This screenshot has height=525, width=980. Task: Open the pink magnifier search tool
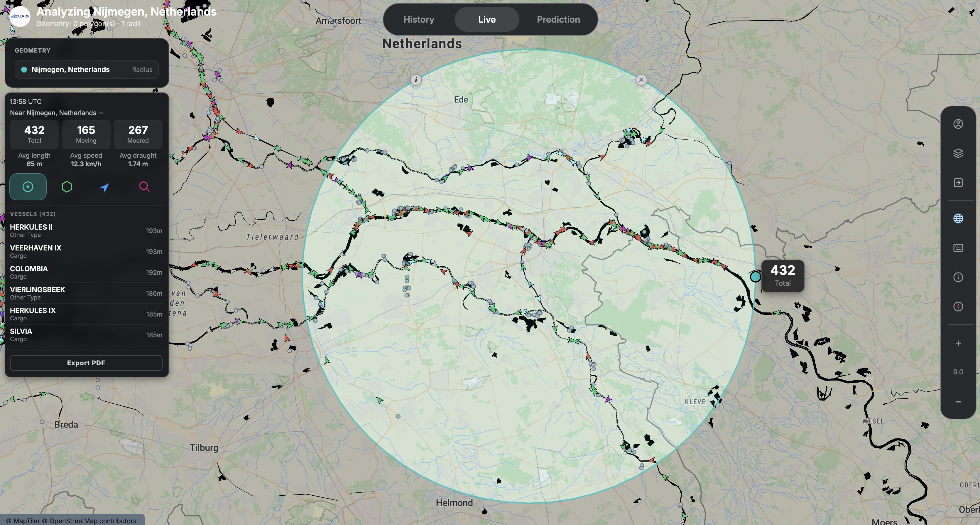click(144, 186)
